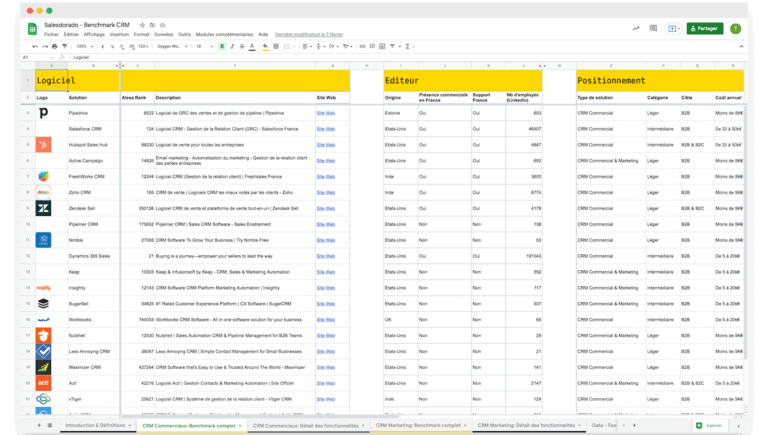This screenshot has height=435, width=768.
Task: Add a new sheet with the plus icon
Action: coord(39,425)
